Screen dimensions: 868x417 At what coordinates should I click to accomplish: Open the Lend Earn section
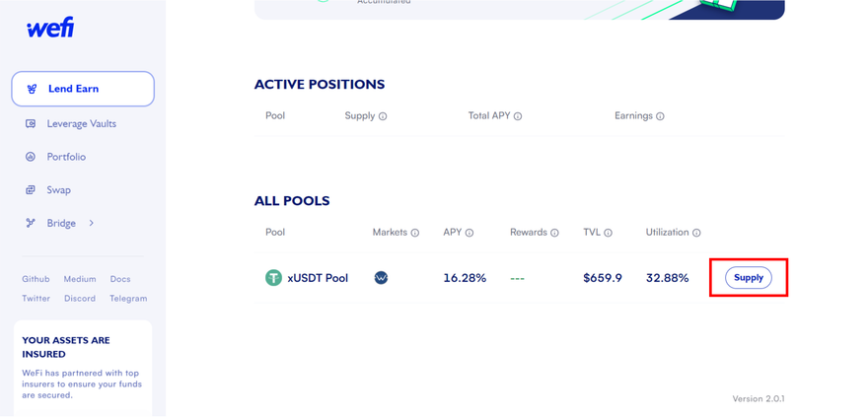click(83, 89)
